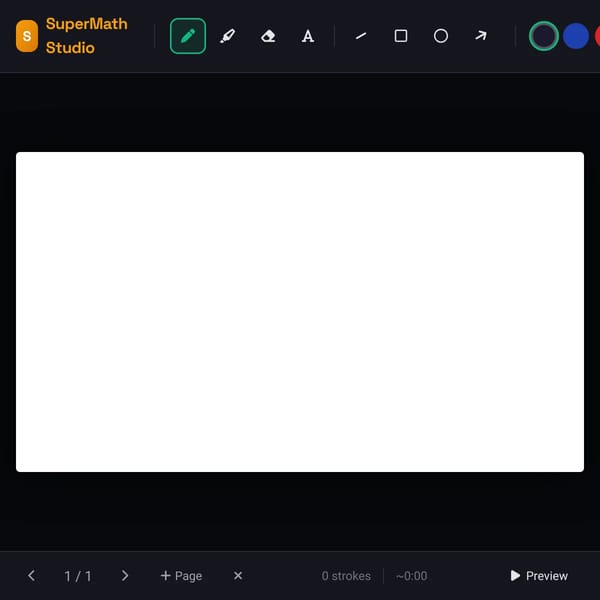This screenshot has width=600, height=600.
Task: Start the Preview playback
Action: 539,576
